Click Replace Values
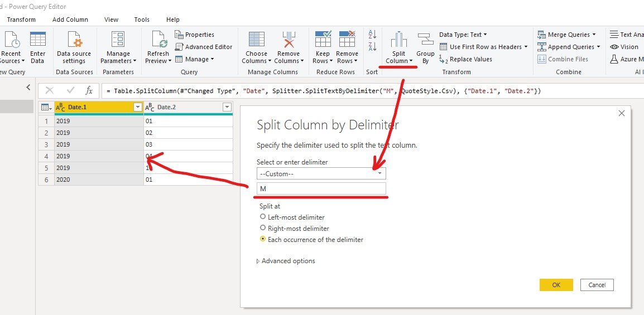The width and height of the screenshot is (644, 315). (465, 59)
